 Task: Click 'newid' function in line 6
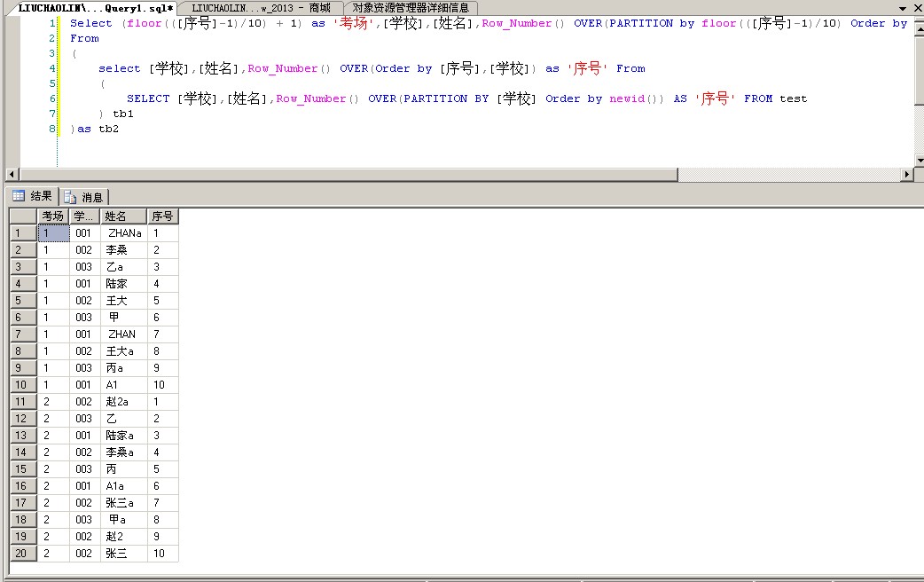[x=627, y=98]
